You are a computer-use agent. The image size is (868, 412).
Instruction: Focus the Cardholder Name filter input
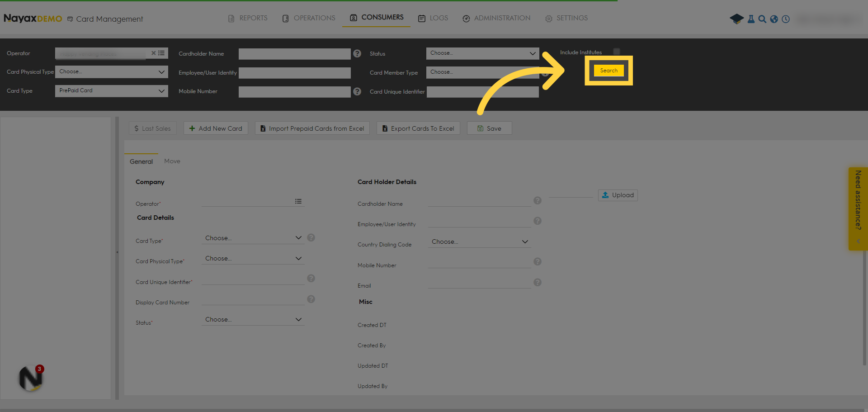tap(295, 54)
